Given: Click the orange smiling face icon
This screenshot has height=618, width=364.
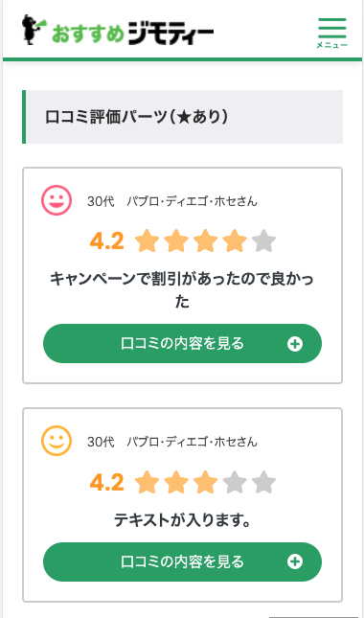Looking at the screenshot, I should tap(57, 441).
